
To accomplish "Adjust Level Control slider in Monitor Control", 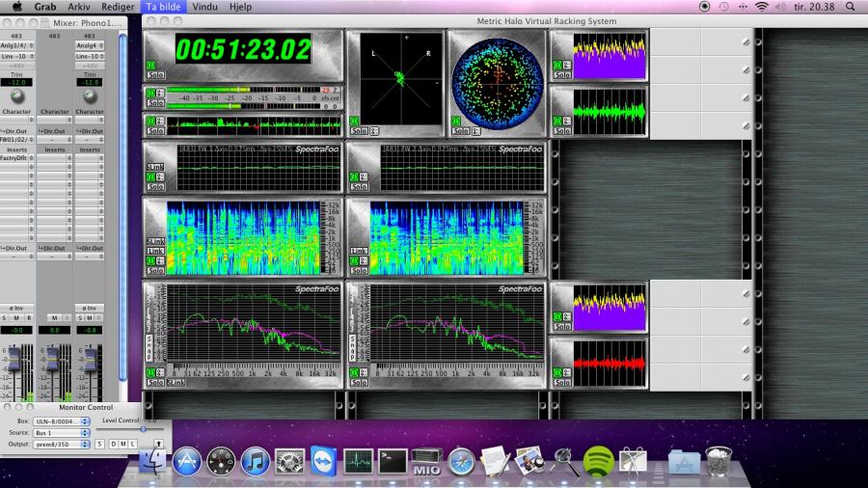I will pyautogui.click(x=143, y=429).
